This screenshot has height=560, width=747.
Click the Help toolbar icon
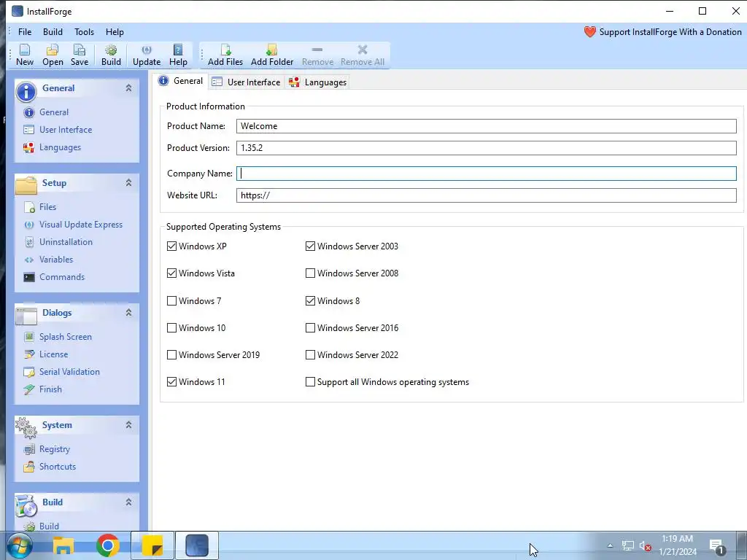(178, 55)
